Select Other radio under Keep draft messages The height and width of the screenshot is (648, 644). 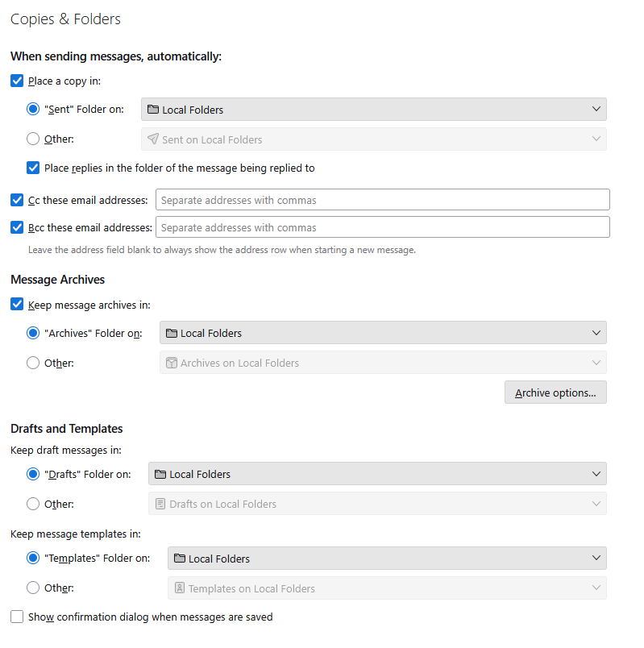tap(33, 504)
